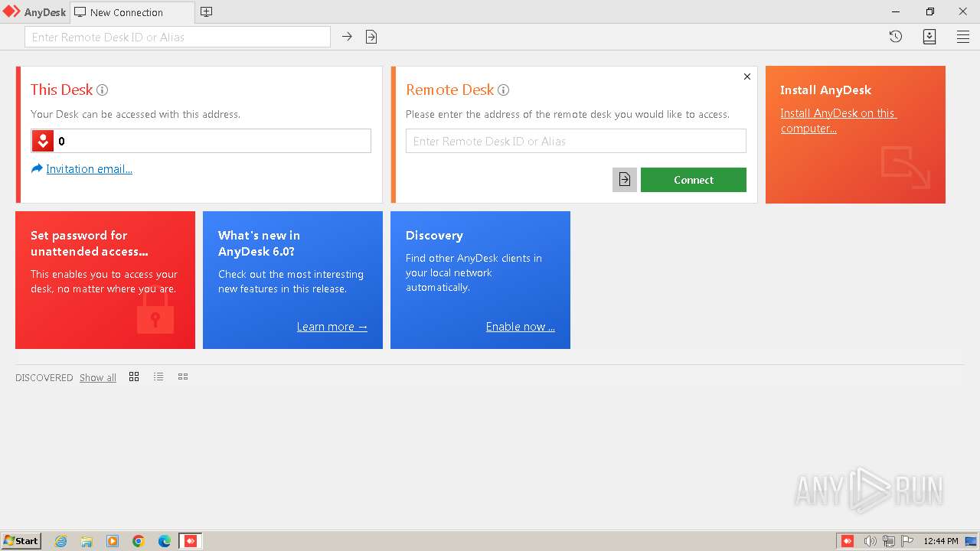Launch Microsoft Edge from the taskbar

point(165,541)
